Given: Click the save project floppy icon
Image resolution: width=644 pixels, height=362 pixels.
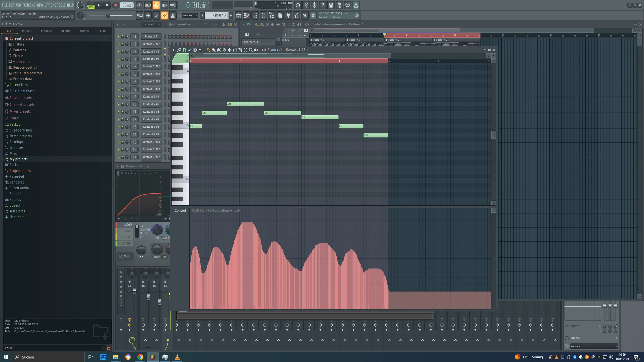Looking at the screenshot, I should [331, 5].
